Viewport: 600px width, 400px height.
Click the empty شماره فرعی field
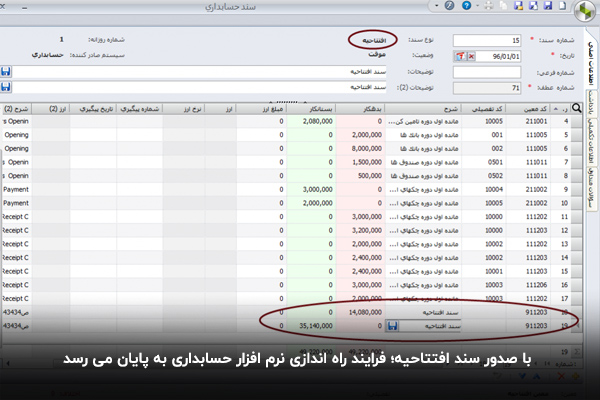487,72
